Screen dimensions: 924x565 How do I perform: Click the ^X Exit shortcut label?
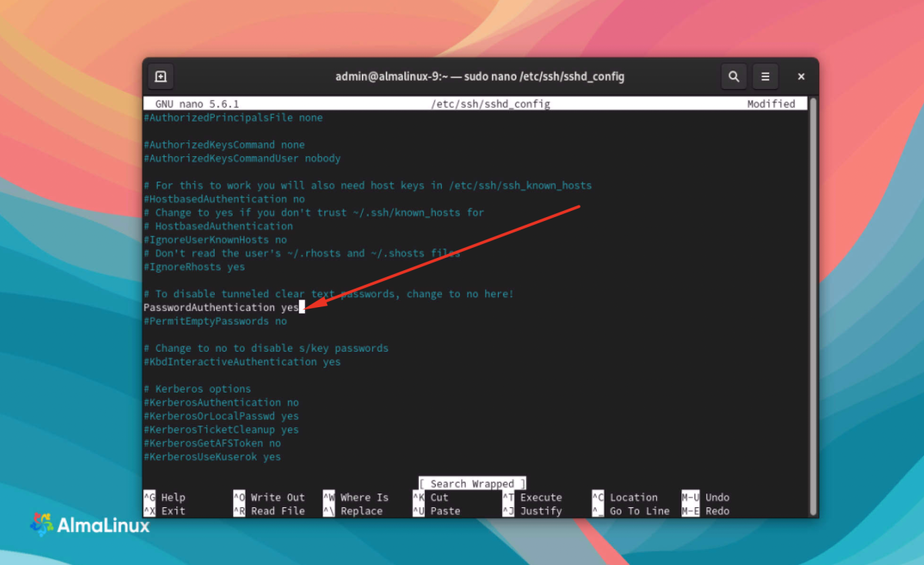click(x=164, y=511)
